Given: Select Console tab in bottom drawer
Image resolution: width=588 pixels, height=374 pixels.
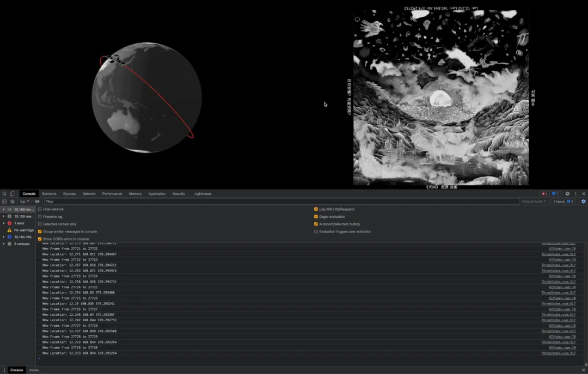Looking at the screenshot, I should pos(16,370).
